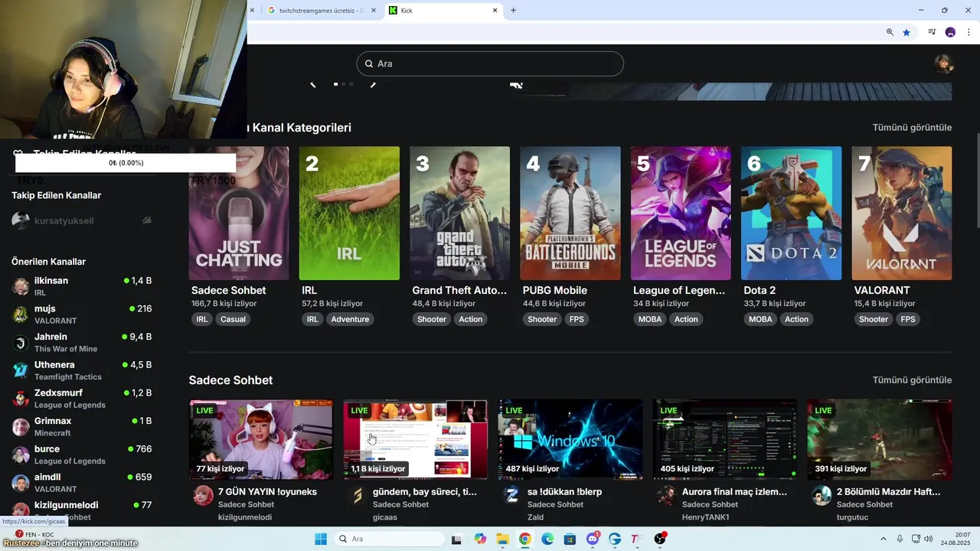
Task: Click FPS tag under PUBG Mobile
Action: (576, 319)
